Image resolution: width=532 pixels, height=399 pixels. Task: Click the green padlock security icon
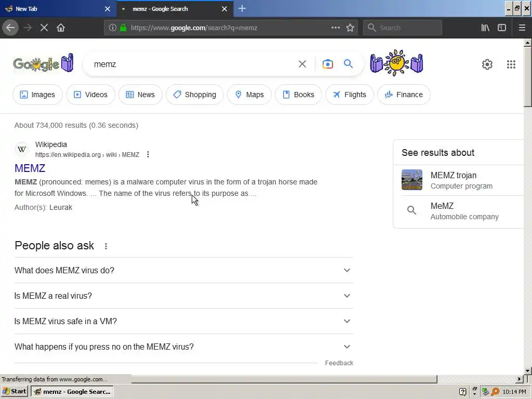pos(123,28)
